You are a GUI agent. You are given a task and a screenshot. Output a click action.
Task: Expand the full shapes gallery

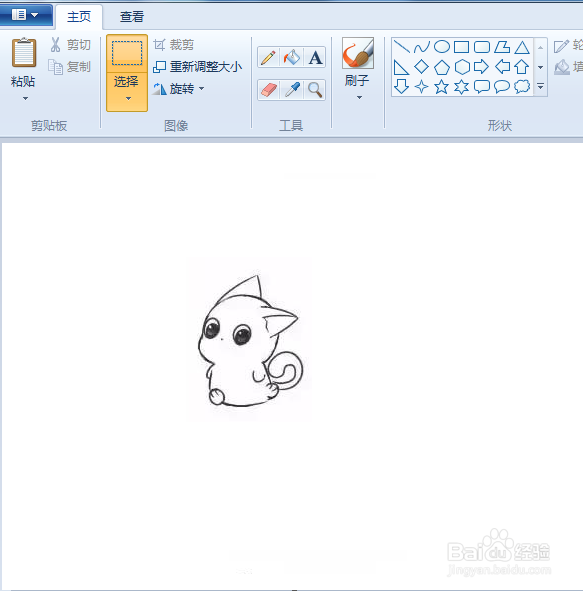pos(540,87)
